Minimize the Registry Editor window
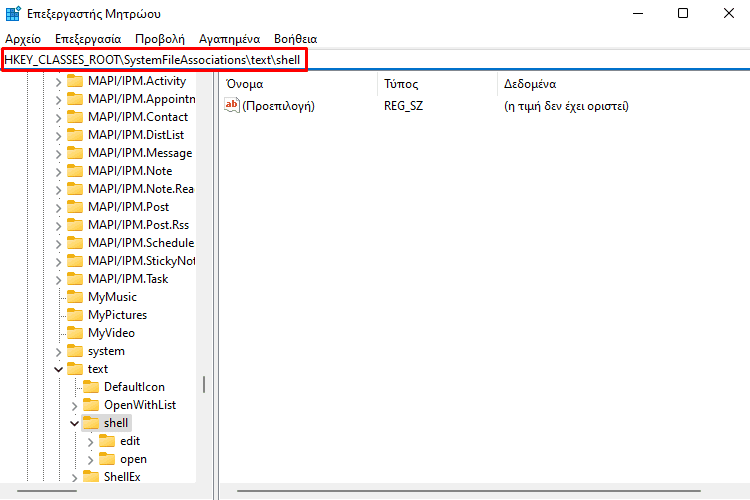This screenshot has width=750, height=500. coord(638,13)
